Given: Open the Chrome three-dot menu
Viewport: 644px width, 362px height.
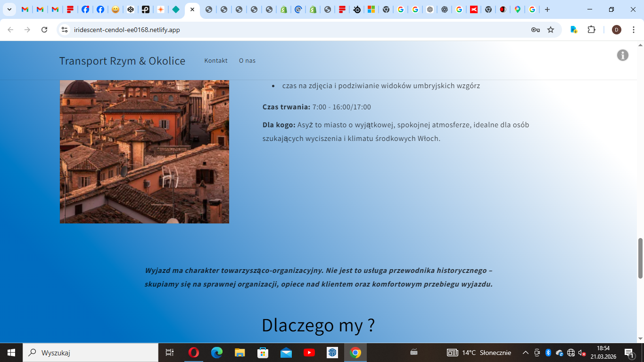Looking at the screenshot, I should (x=633, y=30).
